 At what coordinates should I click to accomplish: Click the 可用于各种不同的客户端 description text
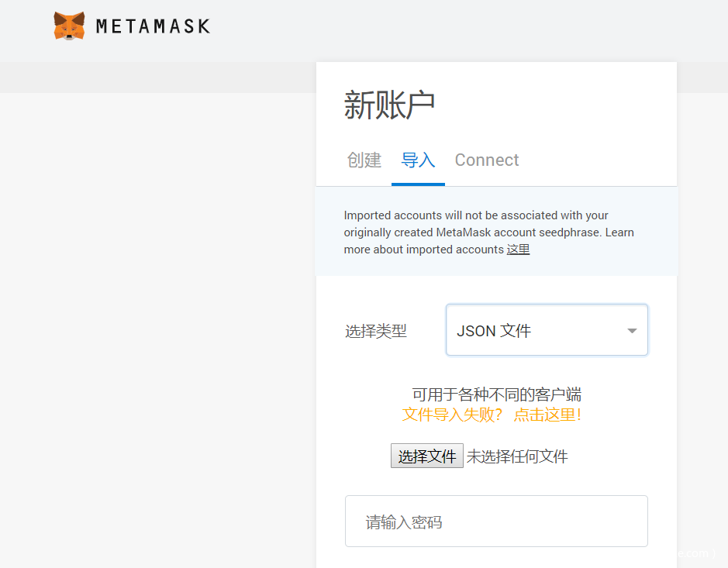pos(497,394)
